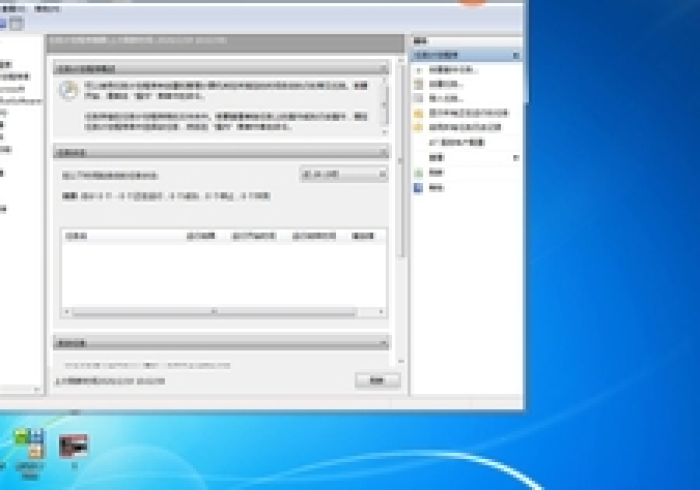The height and width of the screenshot is (490, 700).
Task: Click the Create Task icon in Actions pane
Action: [418, 85]
